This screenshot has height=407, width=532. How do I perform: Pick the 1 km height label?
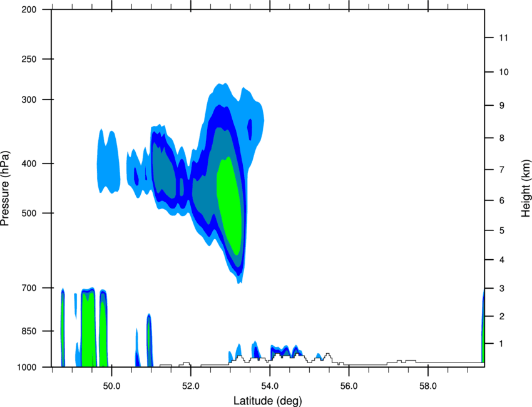[501, 344]
